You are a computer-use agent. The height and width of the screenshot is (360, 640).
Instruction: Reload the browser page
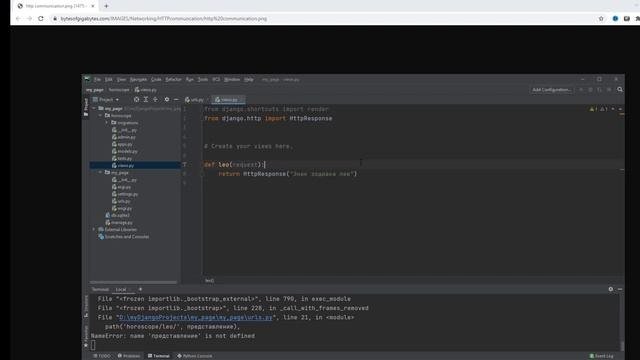click(x=41, y=19)
